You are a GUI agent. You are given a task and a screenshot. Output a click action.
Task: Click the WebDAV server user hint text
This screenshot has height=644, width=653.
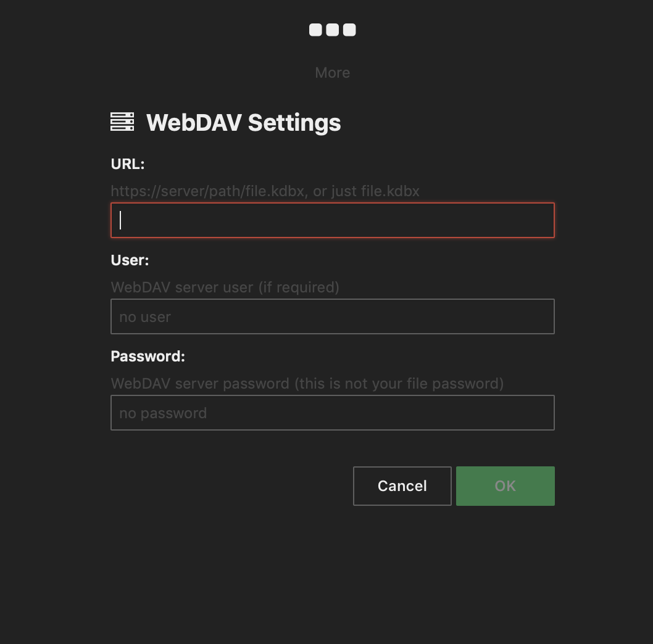click(225, 287)
